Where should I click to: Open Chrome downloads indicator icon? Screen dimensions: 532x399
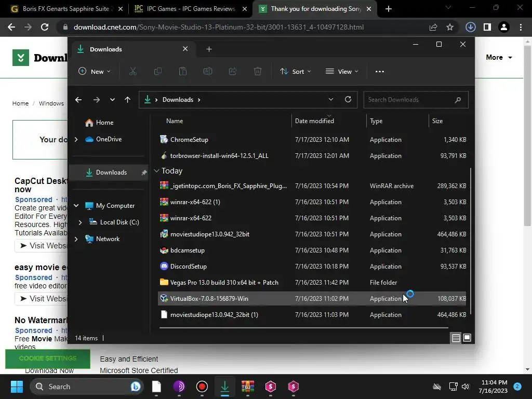[471, 27]
